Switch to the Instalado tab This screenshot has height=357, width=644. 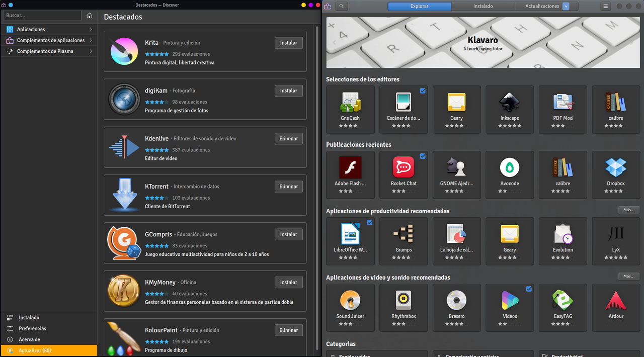click(x=483, y=6)
